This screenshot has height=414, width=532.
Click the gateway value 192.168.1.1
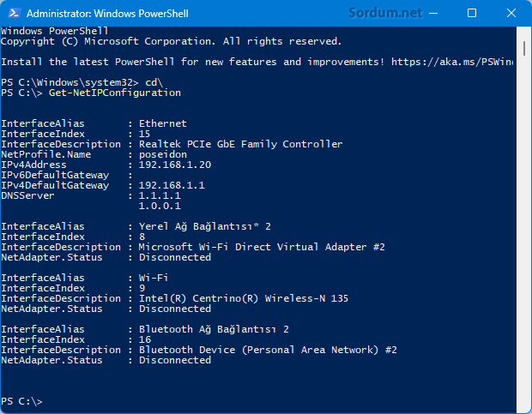pos(172,185)
